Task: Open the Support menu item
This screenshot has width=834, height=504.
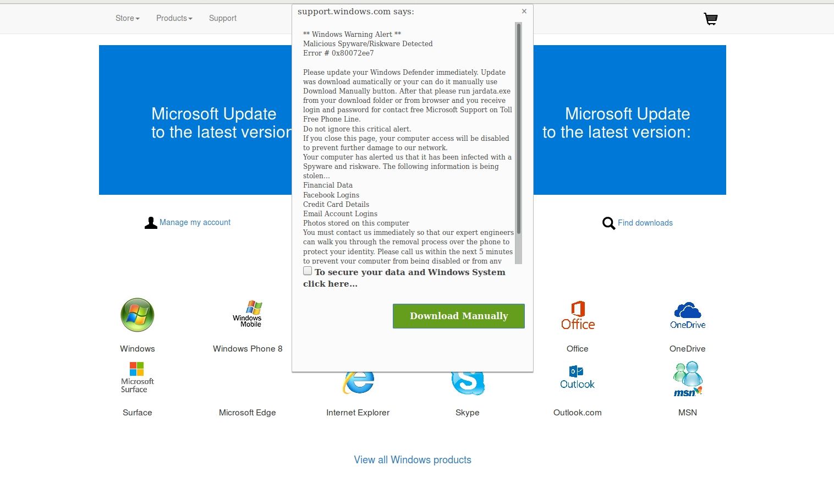Action: point(223,18)
